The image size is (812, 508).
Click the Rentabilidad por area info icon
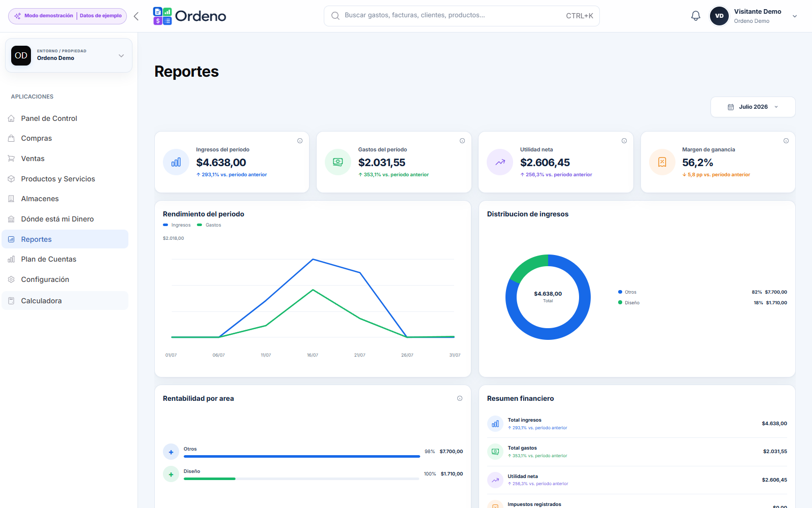point(460,398)
